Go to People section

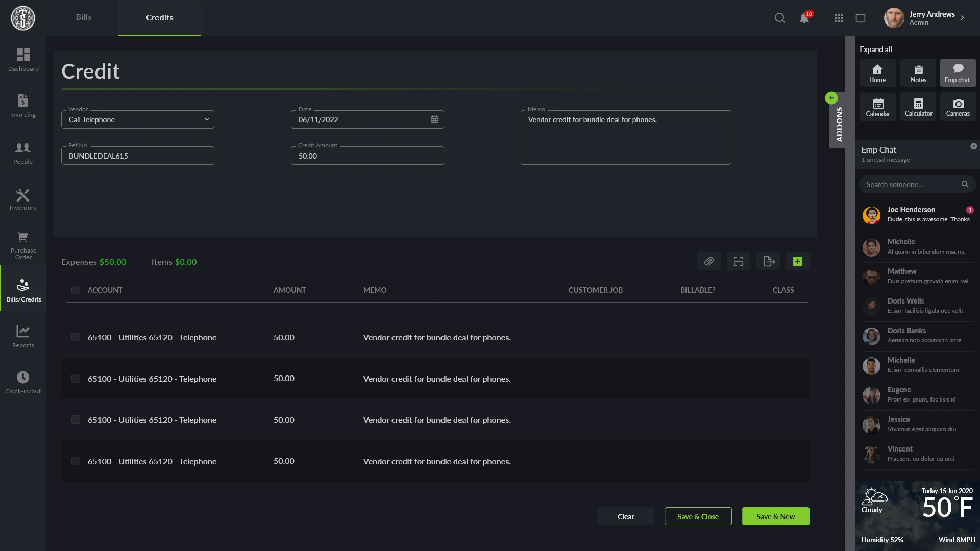point(23,153)
